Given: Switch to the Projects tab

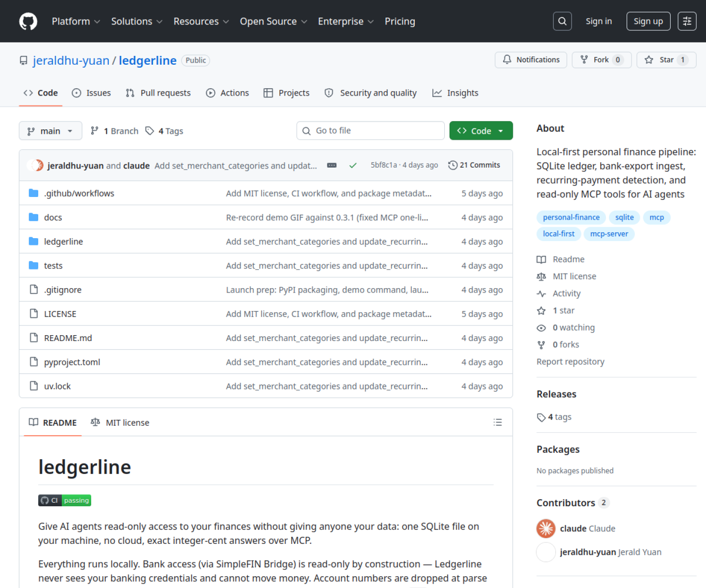Looking at the screenshot, I should pos(286,93).
